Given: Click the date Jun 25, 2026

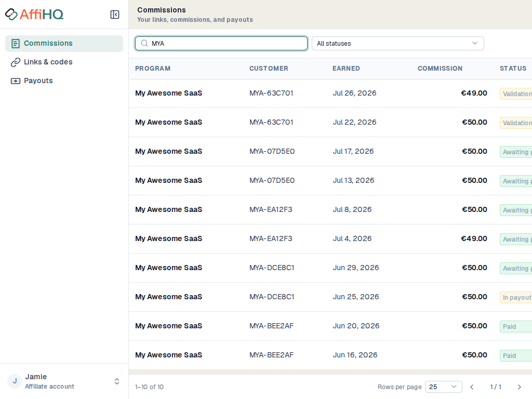Looking at the screenshot, I should tap(356, 297).
